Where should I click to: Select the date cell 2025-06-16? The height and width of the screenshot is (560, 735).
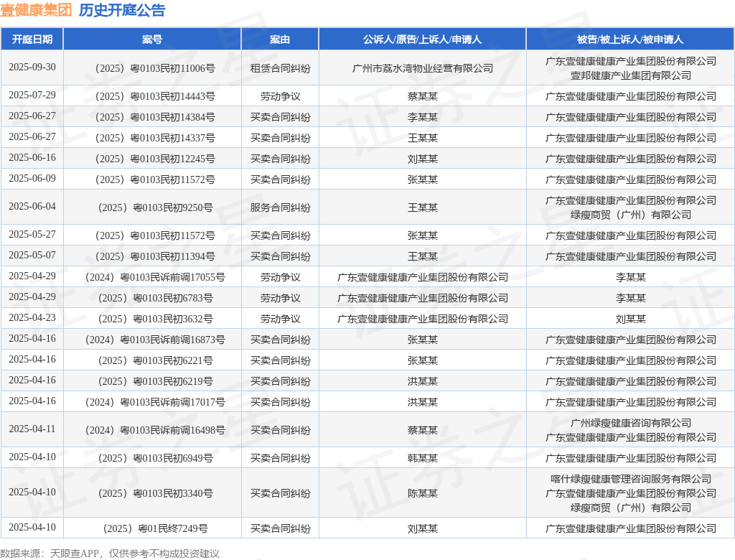(x=32, y=157)
